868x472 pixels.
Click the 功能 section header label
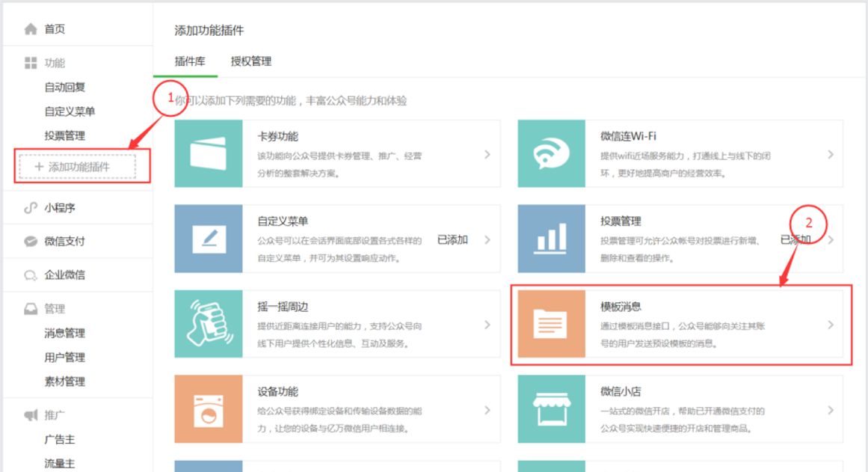(55, 63)
